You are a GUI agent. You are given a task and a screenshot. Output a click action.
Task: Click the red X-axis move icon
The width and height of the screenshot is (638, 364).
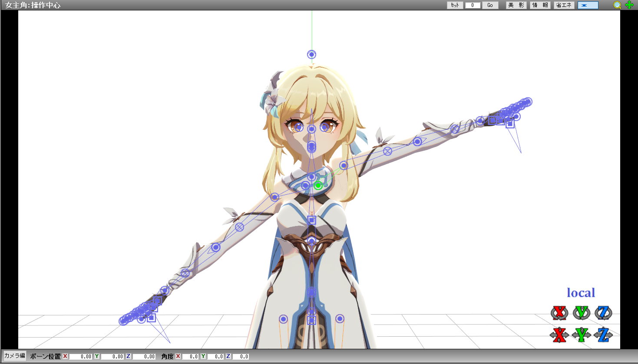click(x=559, y=334)
